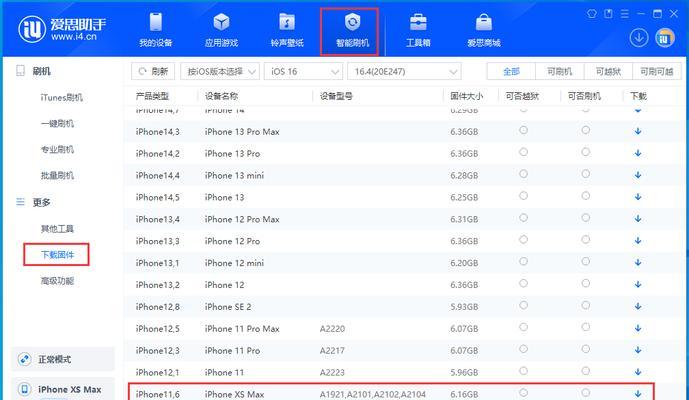Open the iOS 16 version dropdown

(x=303, y=71)
